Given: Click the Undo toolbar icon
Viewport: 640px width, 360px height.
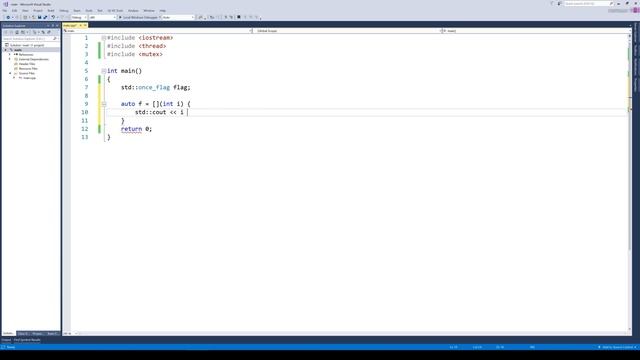Looking at the screenshot, I should [53, 17].
